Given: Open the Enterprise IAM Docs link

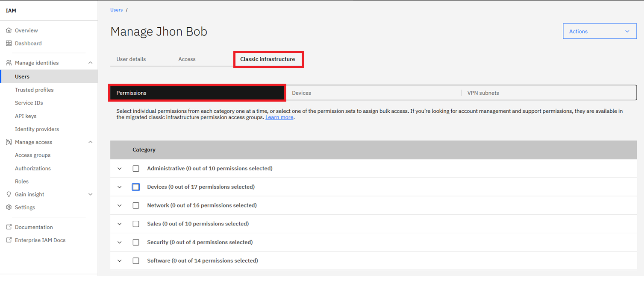Looking at the screenshot, I should [x=40, y=240].
